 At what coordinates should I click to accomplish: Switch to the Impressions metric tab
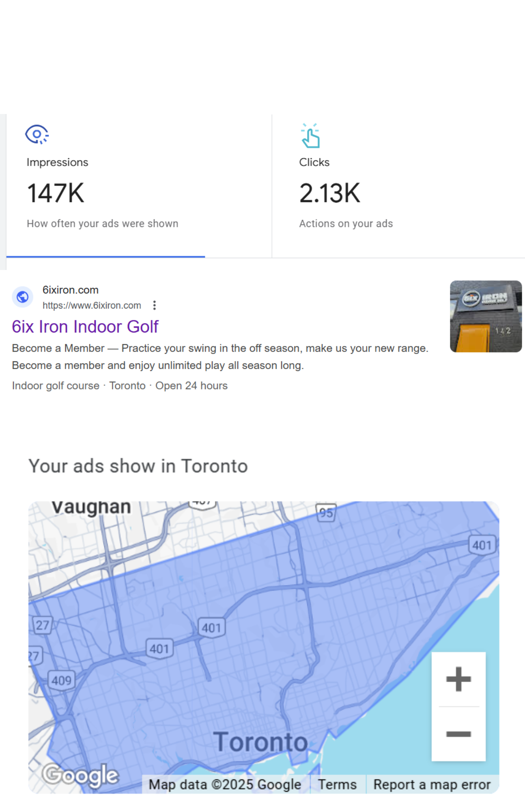click(105, 186)
